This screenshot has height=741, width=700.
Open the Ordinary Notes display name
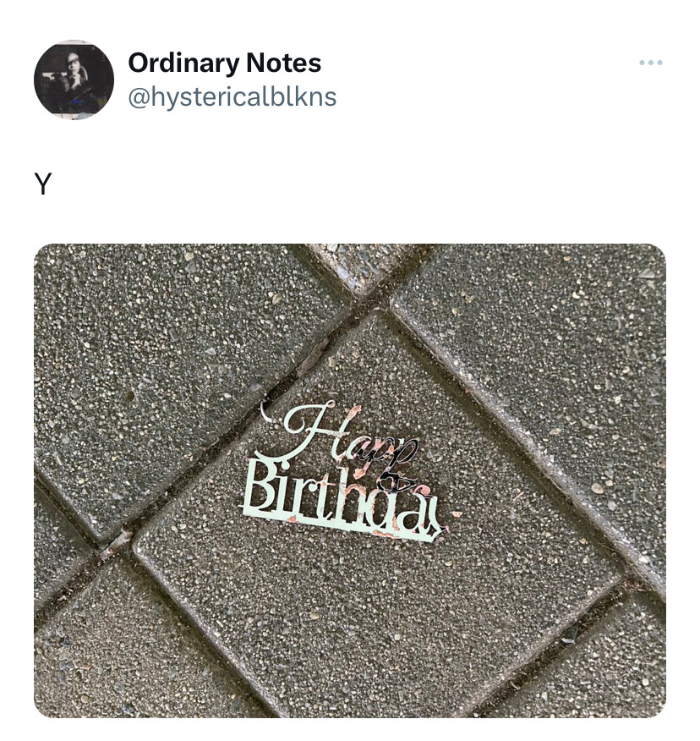(x=224, y=63)
